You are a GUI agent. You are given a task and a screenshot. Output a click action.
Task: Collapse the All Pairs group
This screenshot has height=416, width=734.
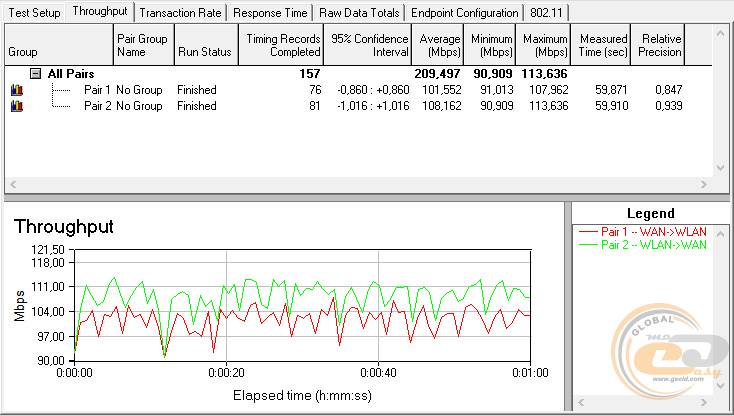point(35,74)
